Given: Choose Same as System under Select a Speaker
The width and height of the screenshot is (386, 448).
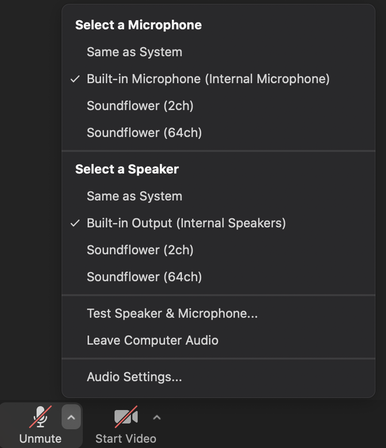Looking at the screenshot, I should pyautogui.click(x=218, y=196).
